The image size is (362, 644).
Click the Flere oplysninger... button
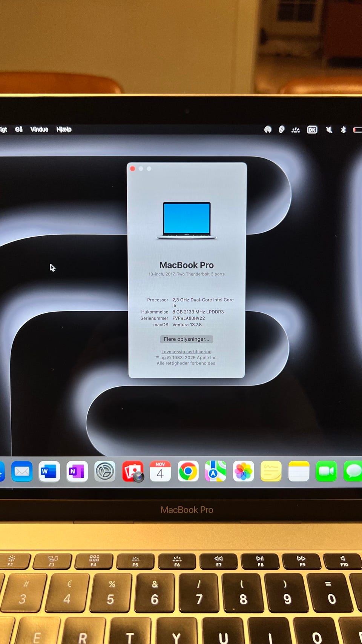[186, 339]
